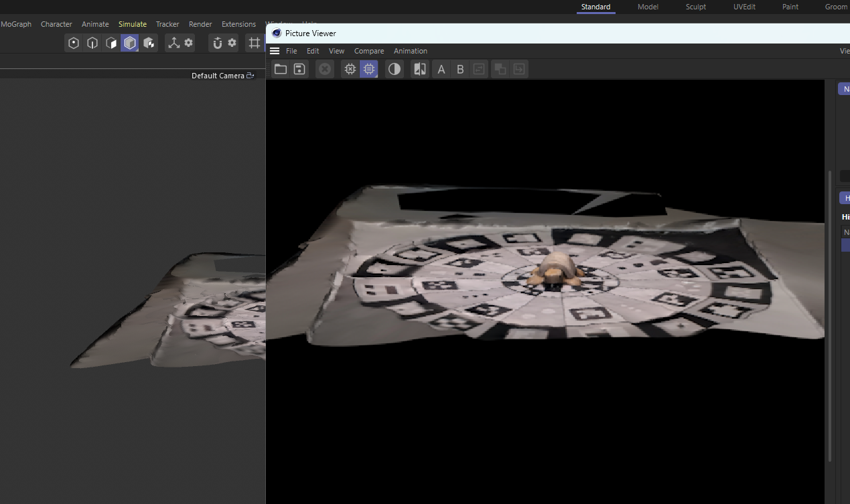Enable the dual-image split compare view

pos(420,68)
